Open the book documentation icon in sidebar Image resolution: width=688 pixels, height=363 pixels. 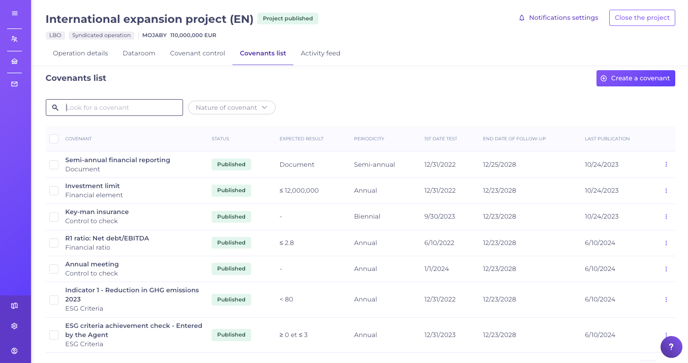pyautogui.click(x=14, y=306)
